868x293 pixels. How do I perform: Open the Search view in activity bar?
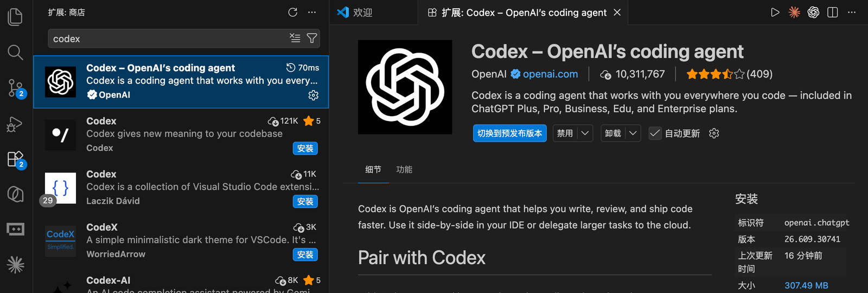coord(15,52)
